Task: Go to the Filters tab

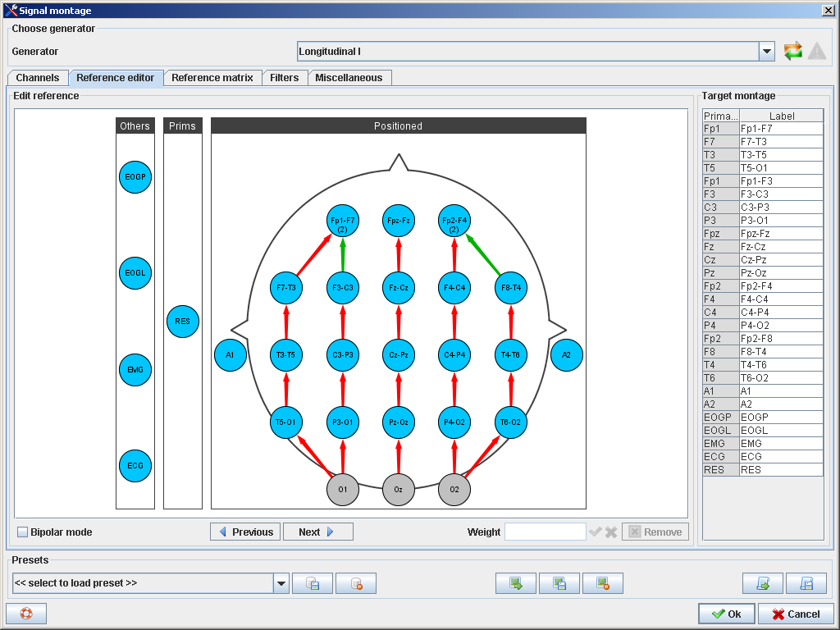Action: pos(284,78)
